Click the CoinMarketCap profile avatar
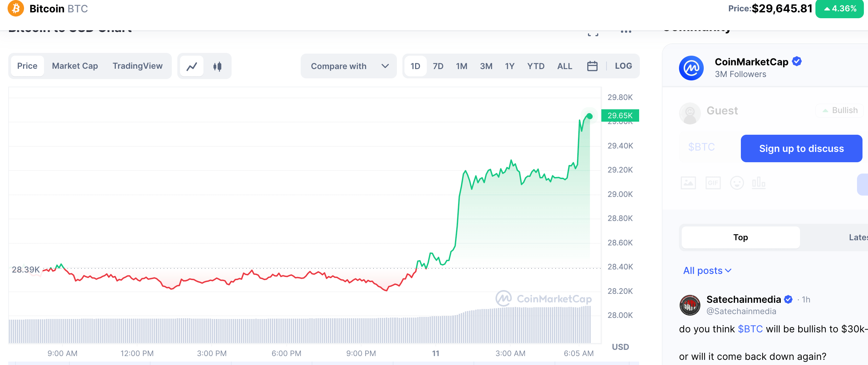Image resolution: width=868 pixels, height=365 pixels. pos(691,68)
